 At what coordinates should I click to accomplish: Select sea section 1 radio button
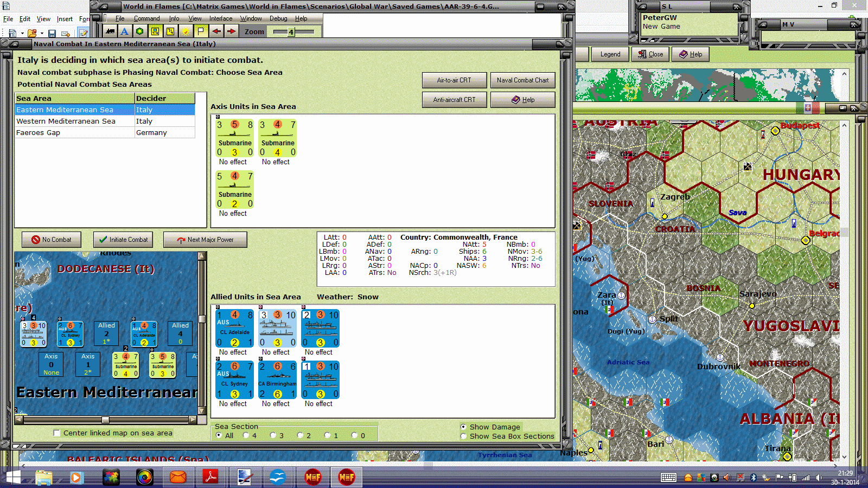click(327, 435)
